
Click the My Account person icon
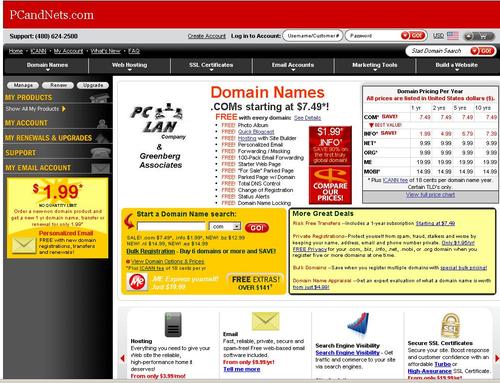[102, 123]
